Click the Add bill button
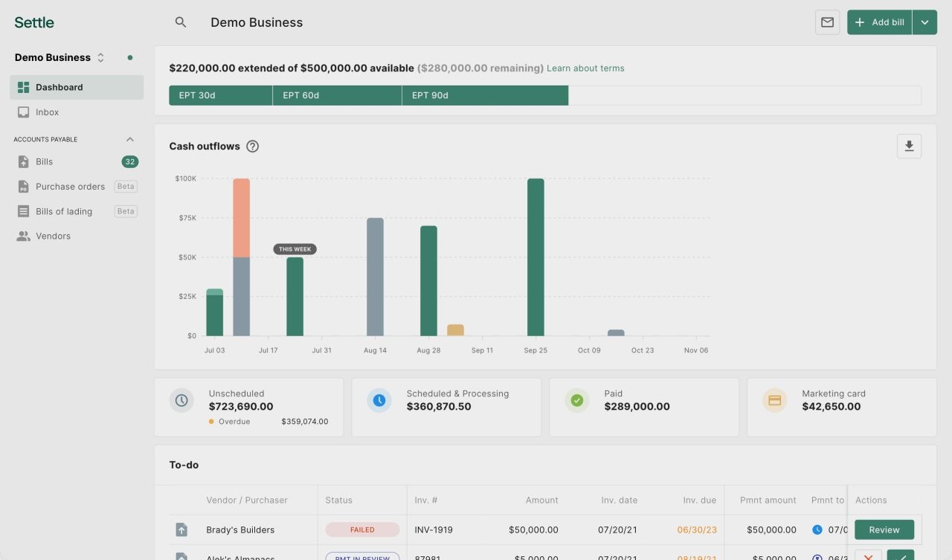Screen dimensions: 952x560 coord(880,22)
